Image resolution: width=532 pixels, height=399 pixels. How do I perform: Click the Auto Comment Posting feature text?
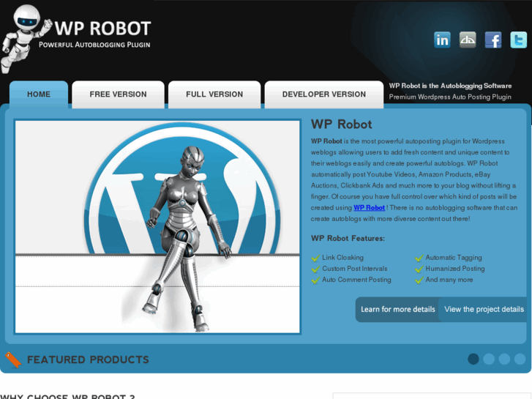coord(356,280)
